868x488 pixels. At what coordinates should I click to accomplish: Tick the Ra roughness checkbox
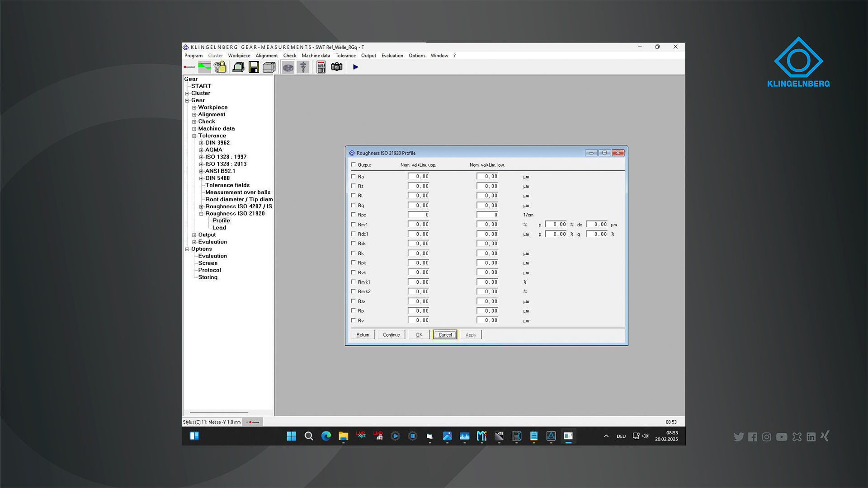[x=354, y=177]
